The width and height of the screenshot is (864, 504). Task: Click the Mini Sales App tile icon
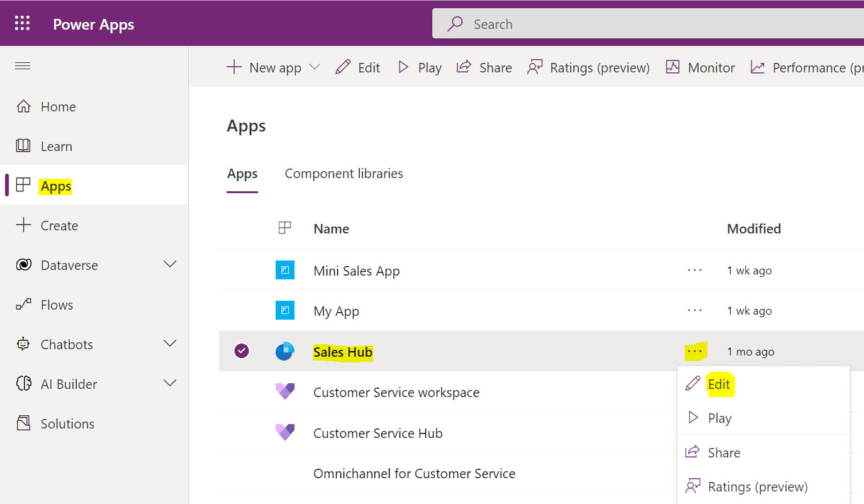click(285, 270)
